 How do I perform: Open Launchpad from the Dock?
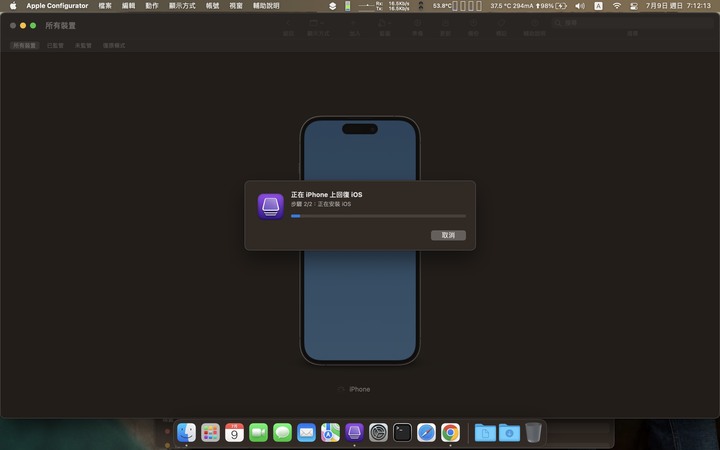pos(210,433)
